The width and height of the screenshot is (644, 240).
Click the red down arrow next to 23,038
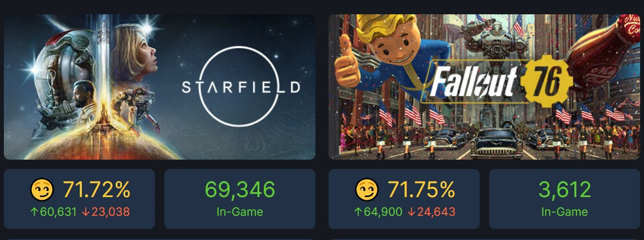(86, 211)
